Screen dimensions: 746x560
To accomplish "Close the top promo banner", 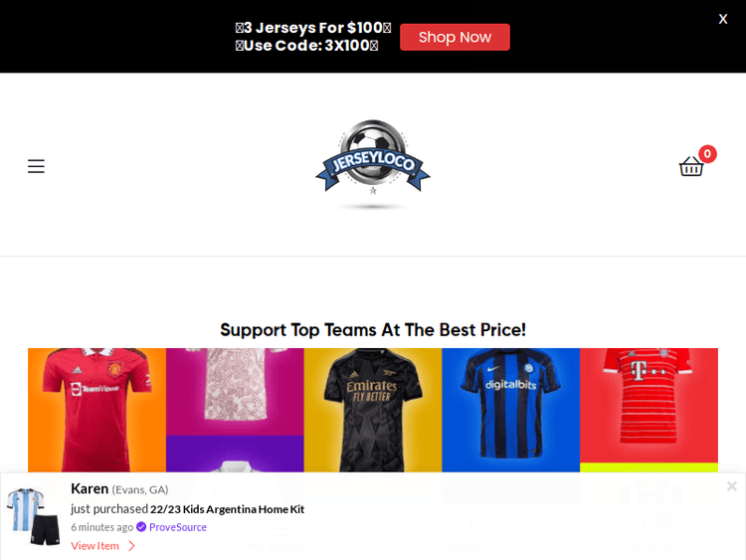I will (x=723, y=19).
